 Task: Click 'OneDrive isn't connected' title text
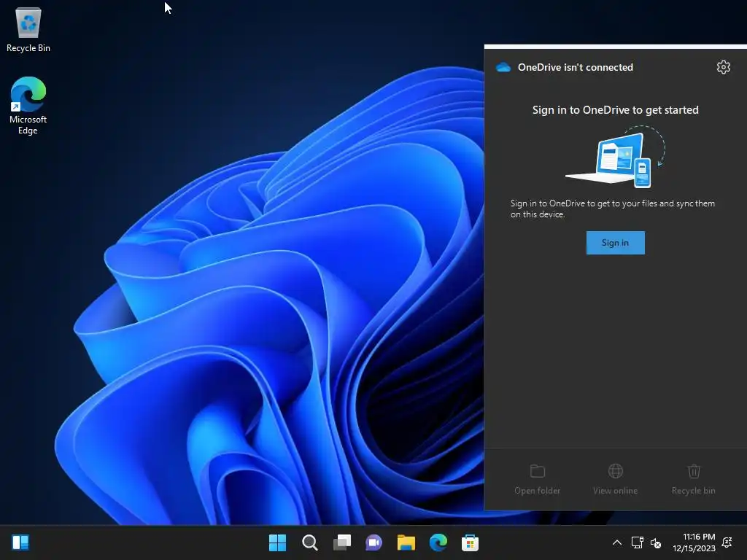tap(576, 67)
